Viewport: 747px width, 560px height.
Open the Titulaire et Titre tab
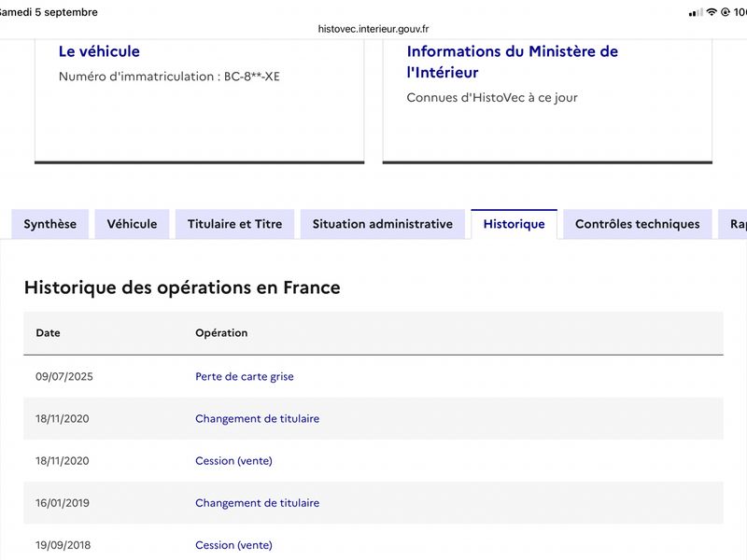click(235, 224)
